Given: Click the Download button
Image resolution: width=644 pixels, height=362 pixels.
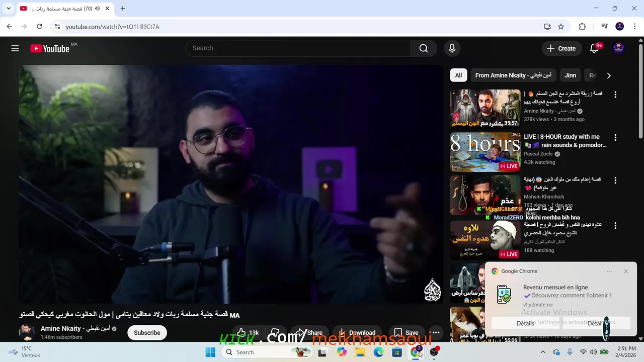Looking at the screenshot, I should click(357, 332).
